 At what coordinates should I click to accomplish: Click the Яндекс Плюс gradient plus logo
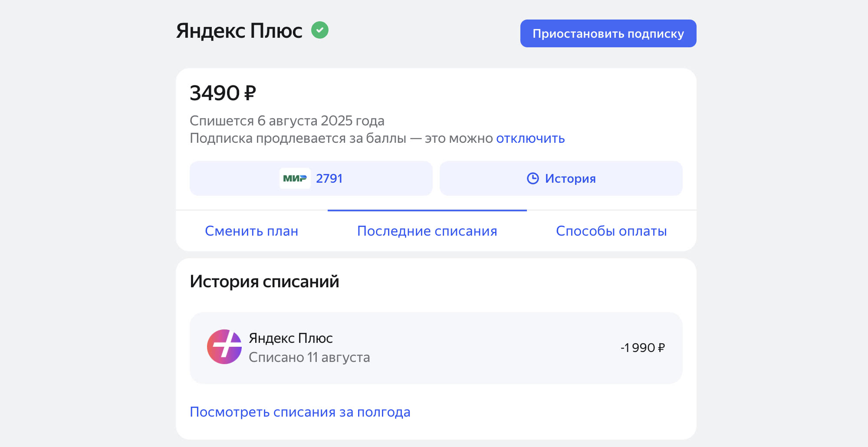[224, 347]
